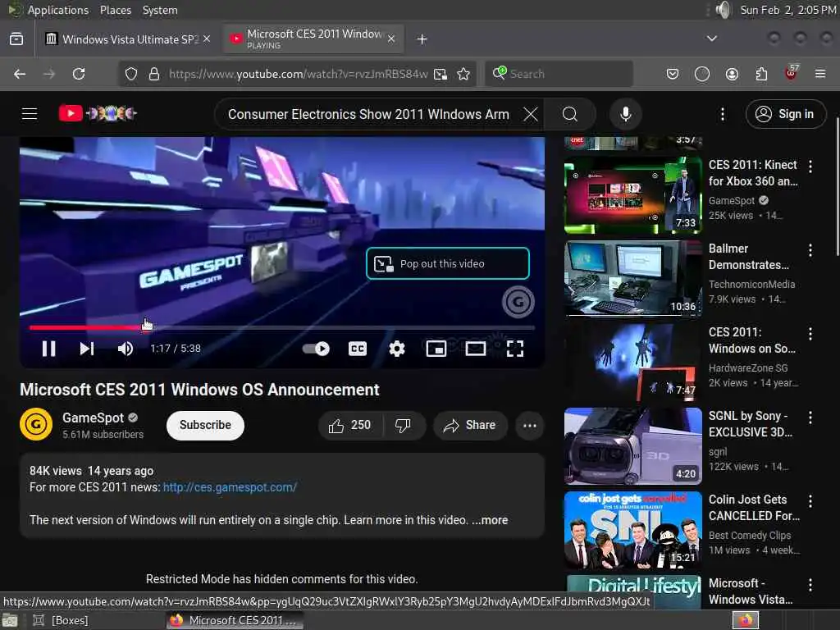Open video settings gear
840x630 pixels.
point(397,349)
